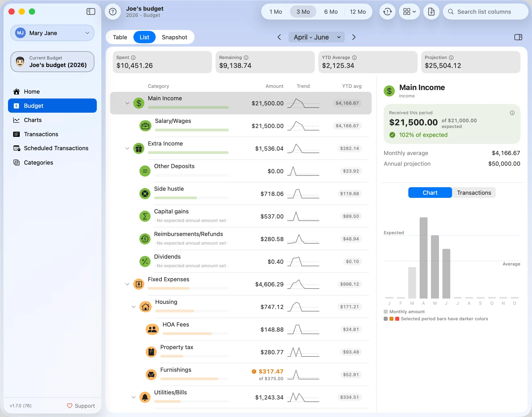Collapse the Extra Income group
The image size is (532, 417).
(x=127, y=148)
